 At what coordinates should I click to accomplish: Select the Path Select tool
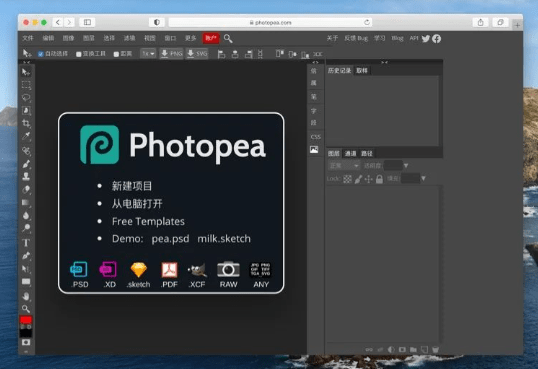click(26, 269)
